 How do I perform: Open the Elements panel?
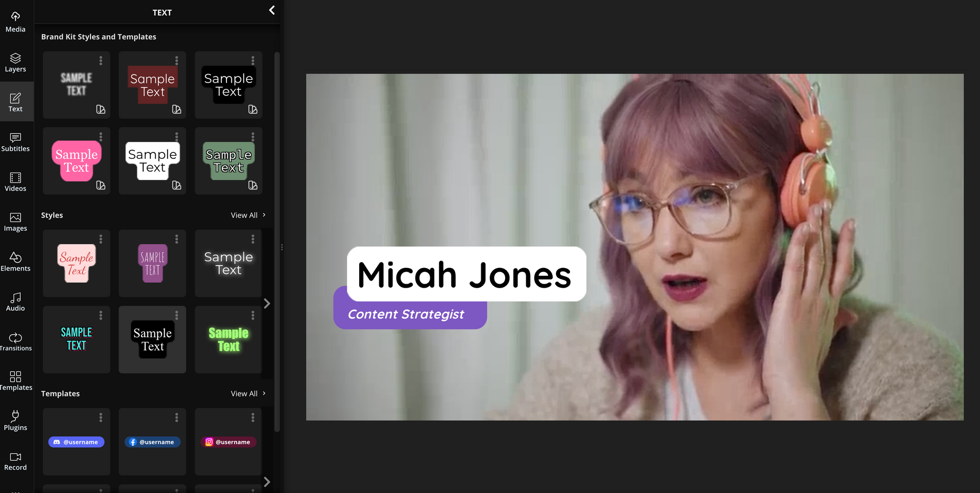tap(15, 262)
